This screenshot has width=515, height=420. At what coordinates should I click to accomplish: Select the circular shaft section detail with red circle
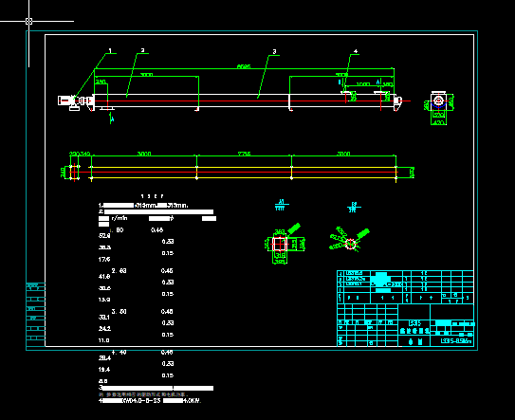click(349, 240)
